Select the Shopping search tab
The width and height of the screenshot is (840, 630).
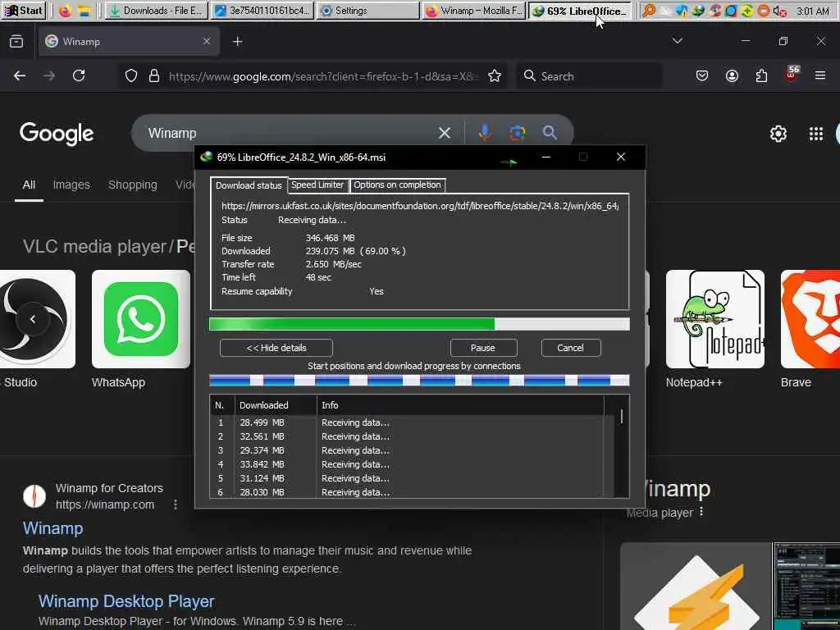pos(132,185)
